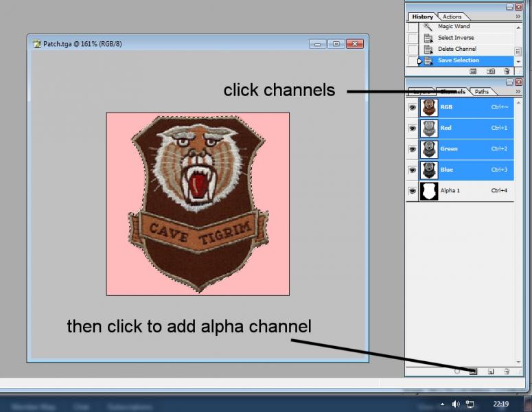532x412 pixels.
Task: Open the History panel flyout menu
Action: coord(518,16)
